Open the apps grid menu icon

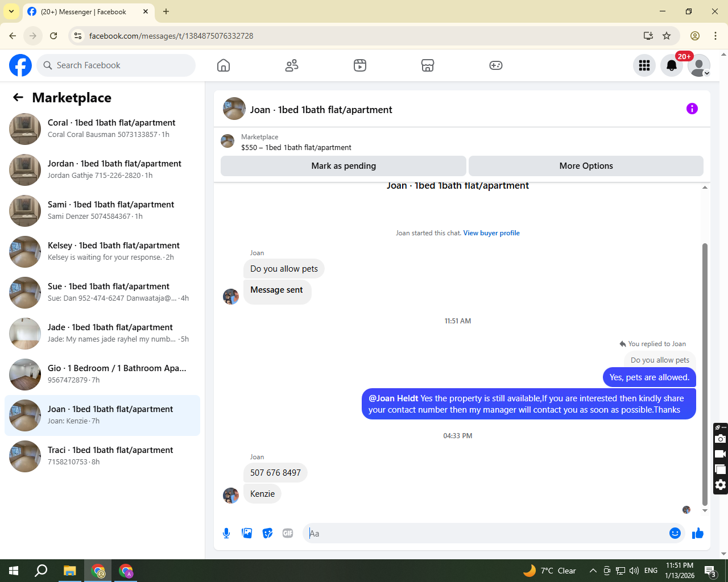644,65
